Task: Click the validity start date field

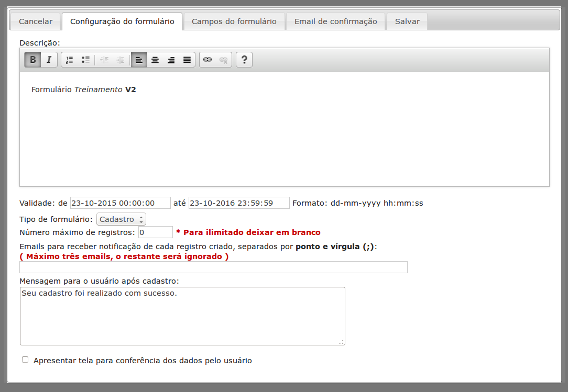Action: 120,203
